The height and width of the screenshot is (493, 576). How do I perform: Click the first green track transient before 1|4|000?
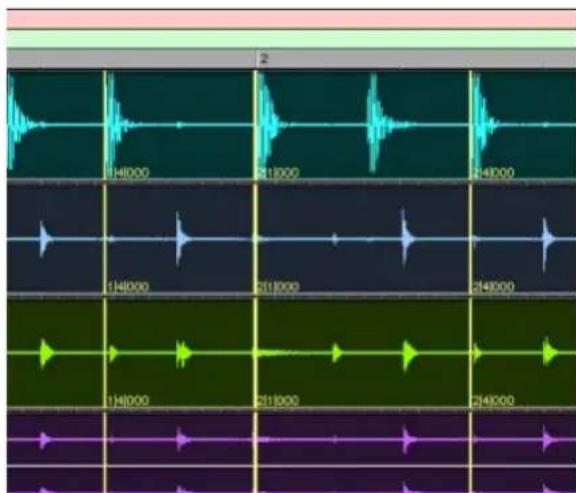coord(46,353)
